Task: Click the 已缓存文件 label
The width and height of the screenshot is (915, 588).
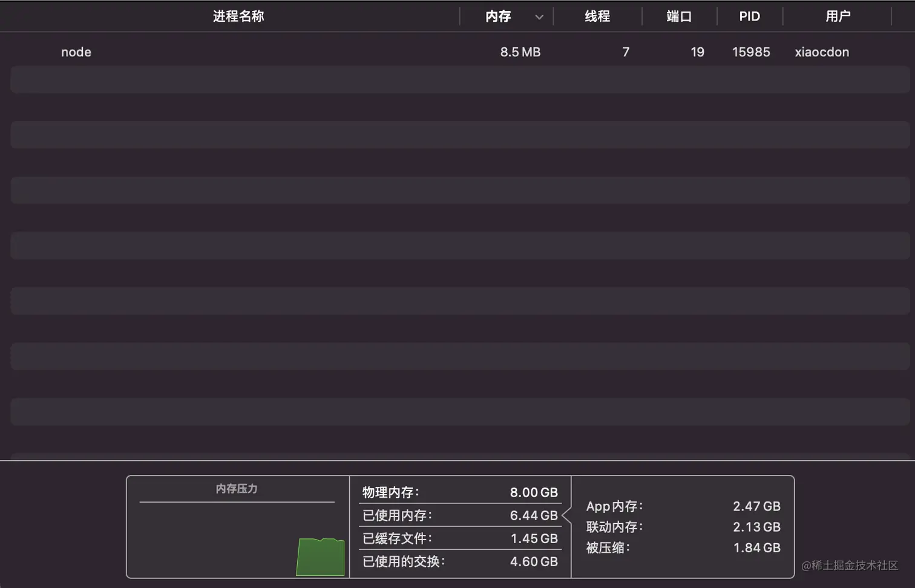Action: click(x=398, y=538)
